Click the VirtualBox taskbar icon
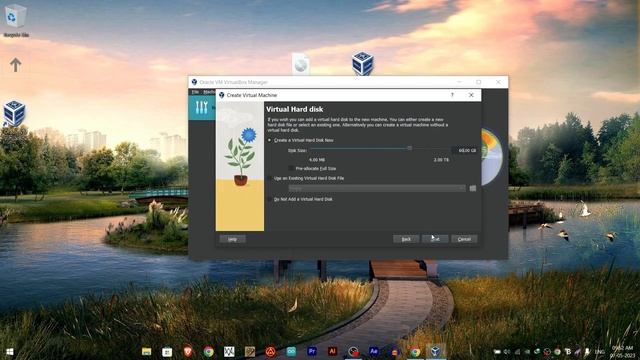This screenshot has width=640, height=360. click(436, 351)
